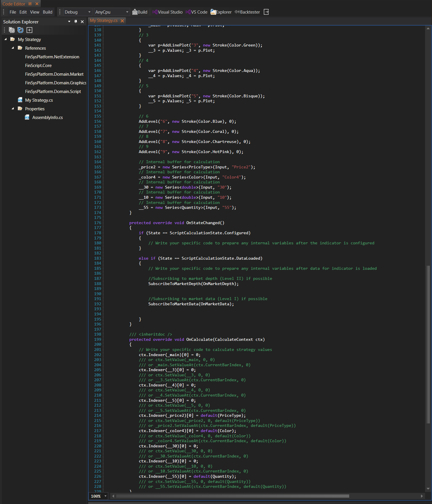
Task: Open the 100% zoom level dropdown
Action: (x=106, y=496)
